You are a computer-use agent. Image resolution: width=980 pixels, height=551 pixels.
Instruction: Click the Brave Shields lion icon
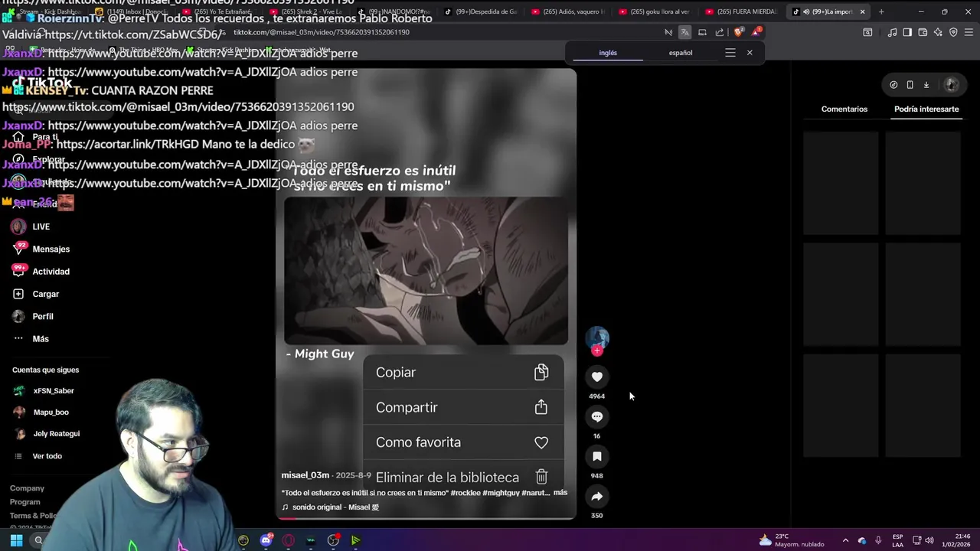[x=738, y=32]
